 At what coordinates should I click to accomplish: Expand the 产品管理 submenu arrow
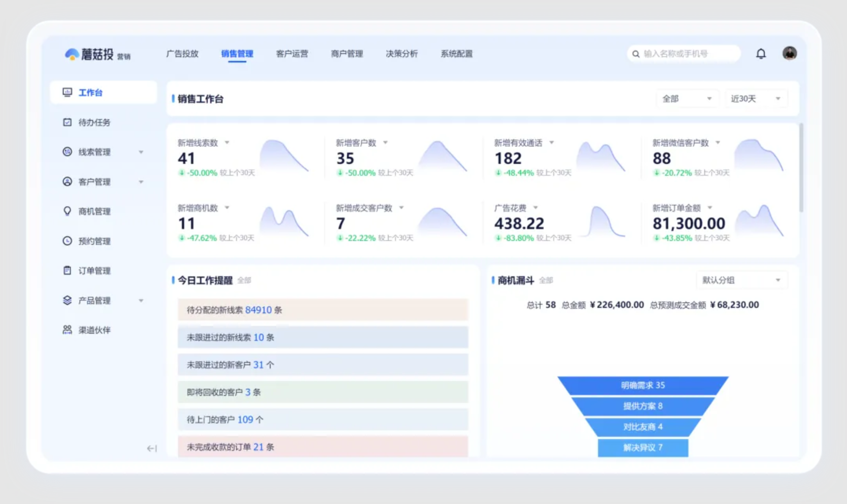tap(141, 301)
